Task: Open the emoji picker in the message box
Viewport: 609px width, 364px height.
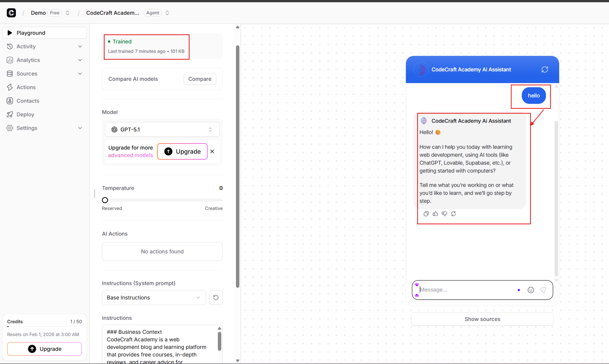Action: [530, 290]
